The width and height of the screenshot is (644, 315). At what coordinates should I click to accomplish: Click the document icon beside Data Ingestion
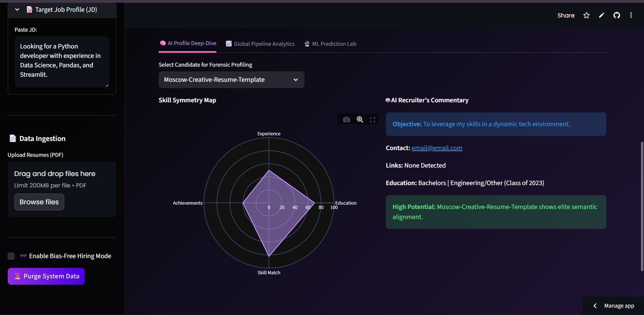point(12,138)
